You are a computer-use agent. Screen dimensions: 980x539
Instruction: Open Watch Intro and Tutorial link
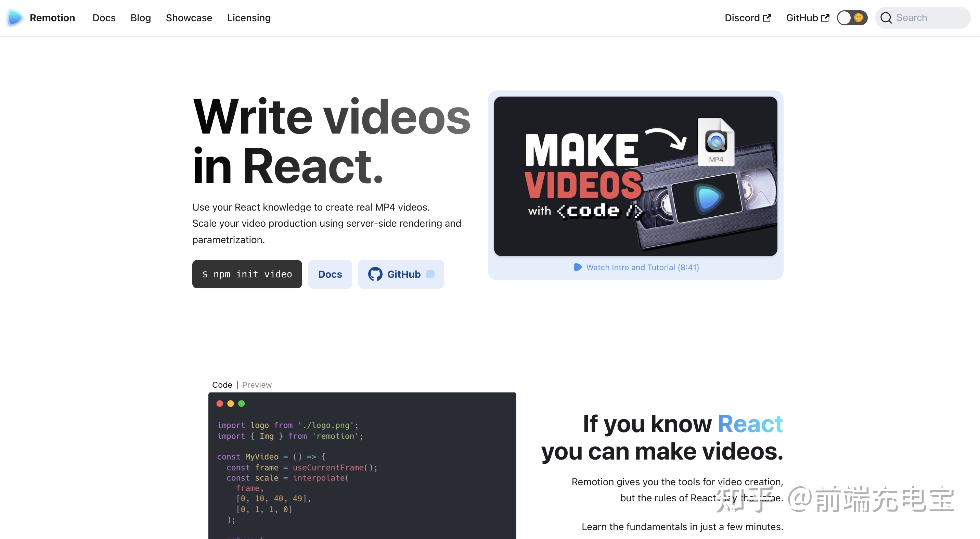coord(642,267)
